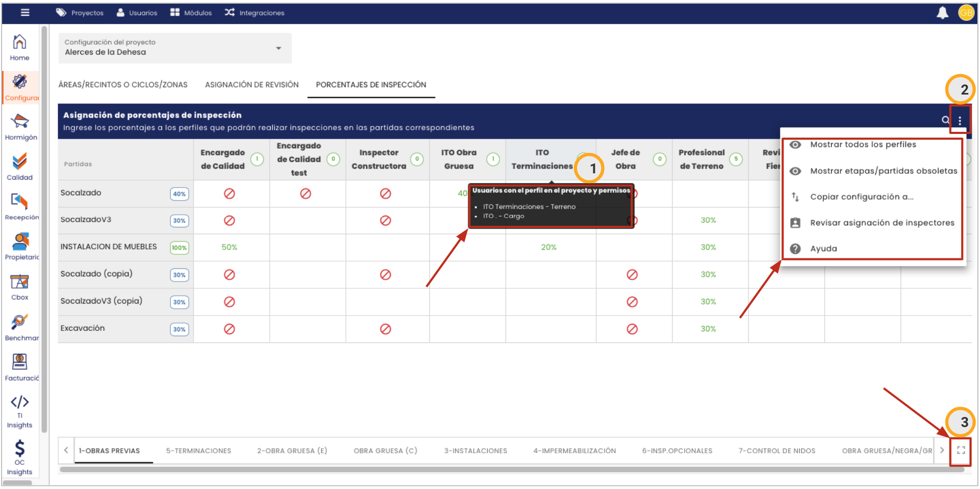The width and height of the screenshot is (980, 489).
Task: Go to the Calidad module
Action: point(19,167)
